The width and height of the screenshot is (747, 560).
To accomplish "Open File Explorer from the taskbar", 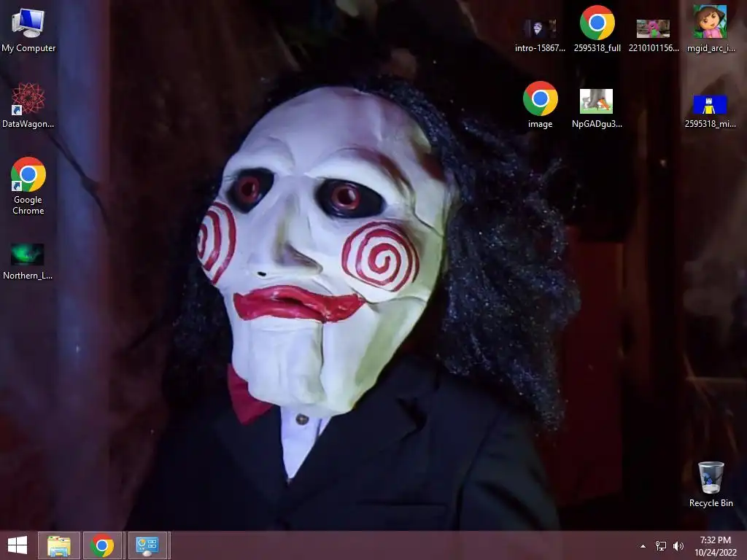I will point(58,545).
